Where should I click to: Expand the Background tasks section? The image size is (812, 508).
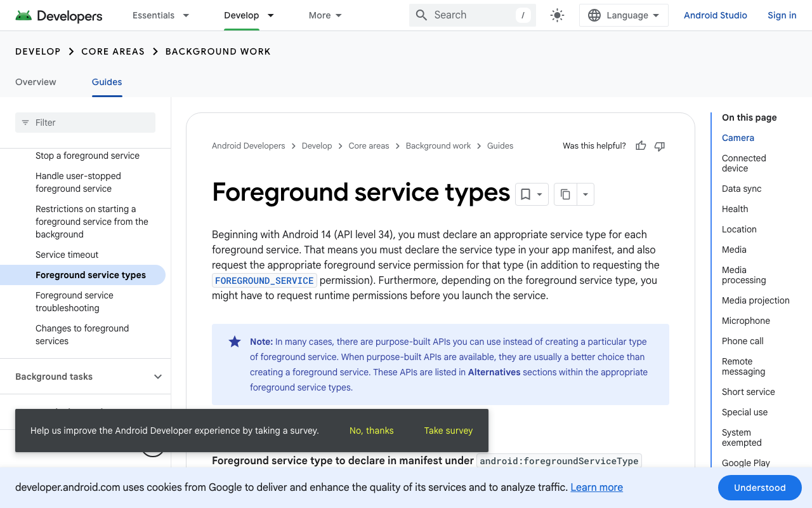click(x=85, y=377)
